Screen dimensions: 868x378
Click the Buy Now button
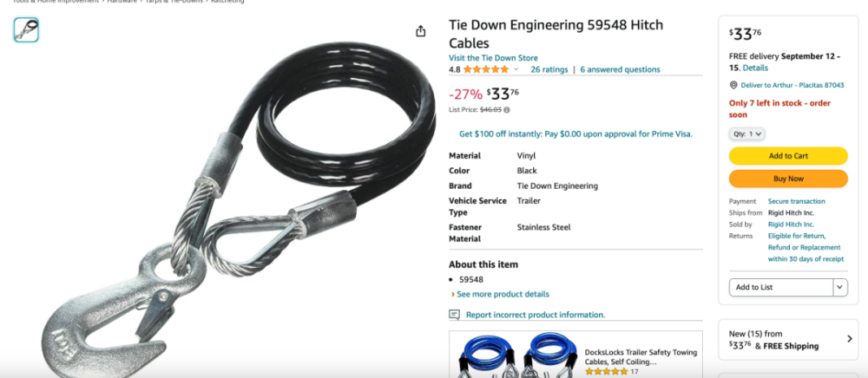[x=788, y=179]
